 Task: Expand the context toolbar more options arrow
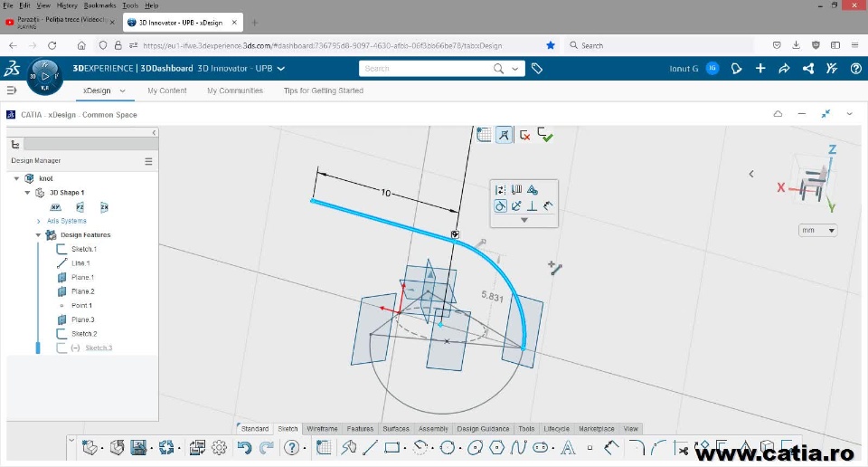click(x=524, y=220)
